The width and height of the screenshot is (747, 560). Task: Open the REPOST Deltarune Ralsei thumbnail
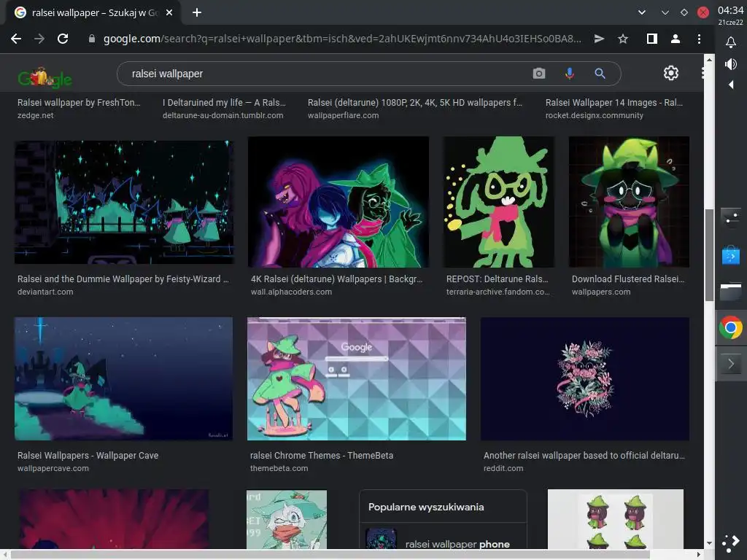click(499, 202)
